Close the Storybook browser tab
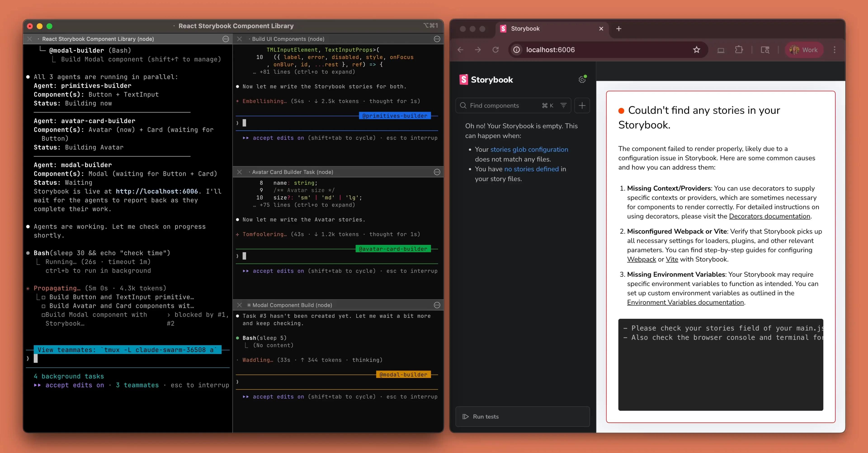Viewport: 868px width, 453px height. click(x=601, y=29)
